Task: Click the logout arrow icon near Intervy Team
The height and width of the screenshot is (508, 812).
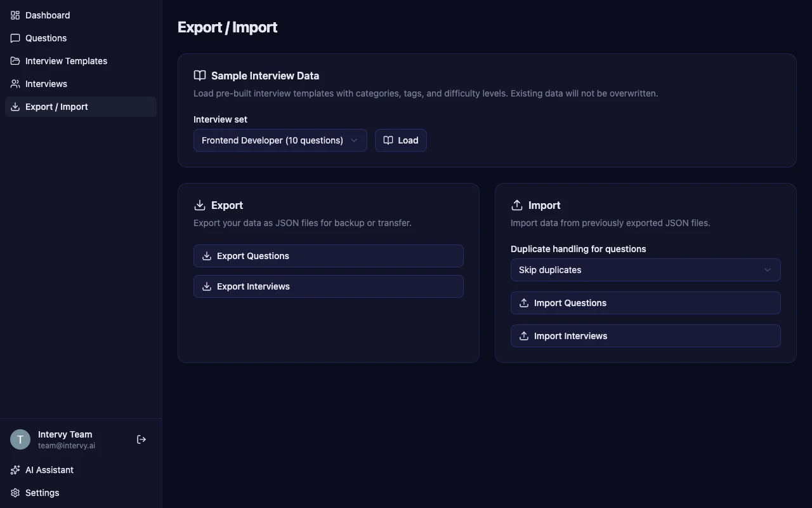Action: coord(141,439)
